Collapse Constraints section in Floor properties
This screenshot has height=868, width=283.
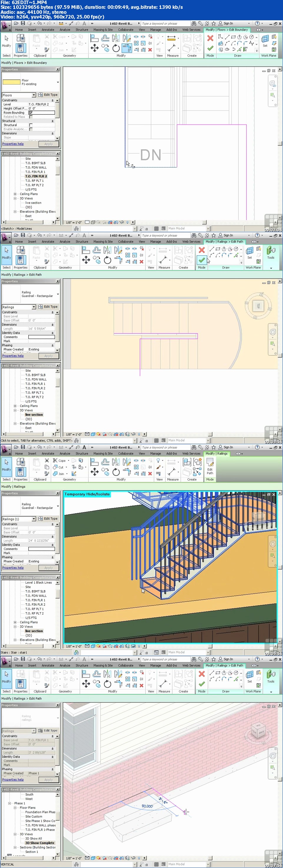[52, 101]
